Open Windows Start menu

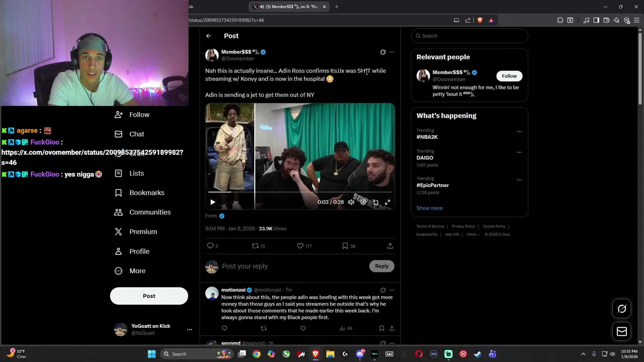pos(151,354)
